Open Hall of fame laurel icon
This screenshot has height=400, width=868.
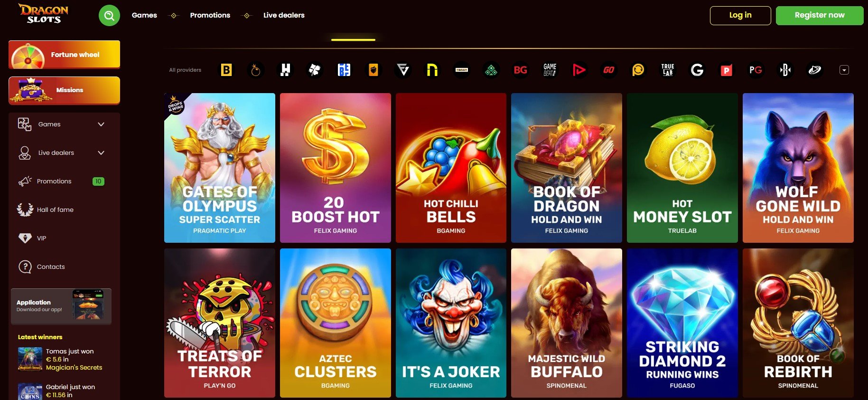[x=25, y=210]
